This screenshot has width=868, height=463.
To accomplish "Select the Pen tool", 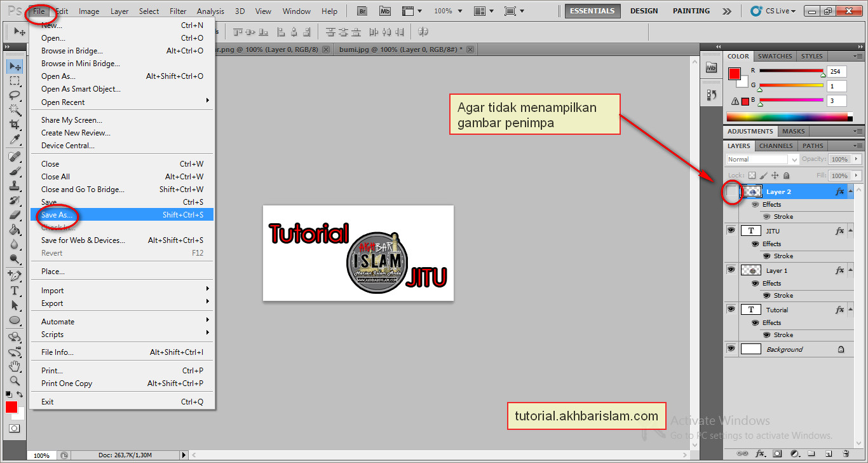I will click(x=15, y=276).
